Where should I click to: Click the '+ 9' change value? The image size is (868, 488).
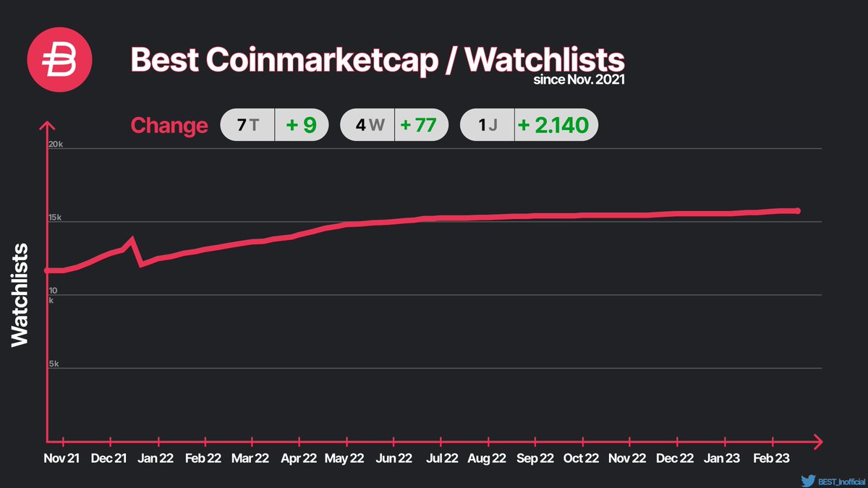(x=302, y=126)
